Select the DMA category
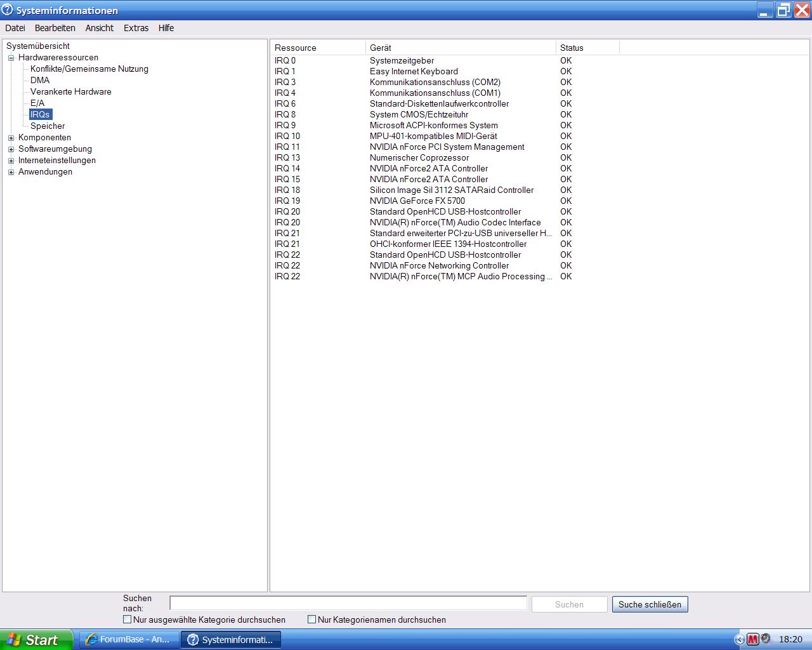The width and height of the screenshot is (812, 650). [40, 80]
